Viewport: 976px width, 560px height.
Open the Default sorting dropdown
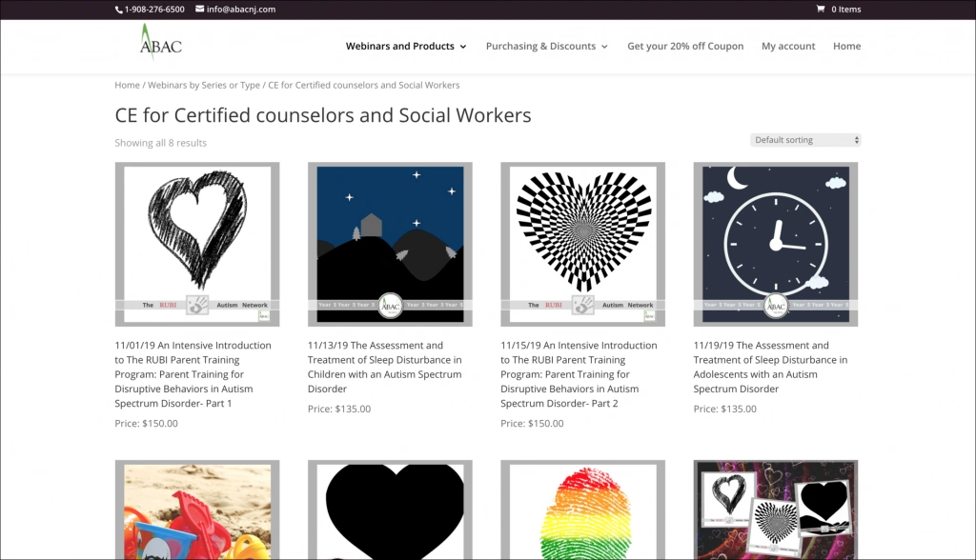pos(805,140)
